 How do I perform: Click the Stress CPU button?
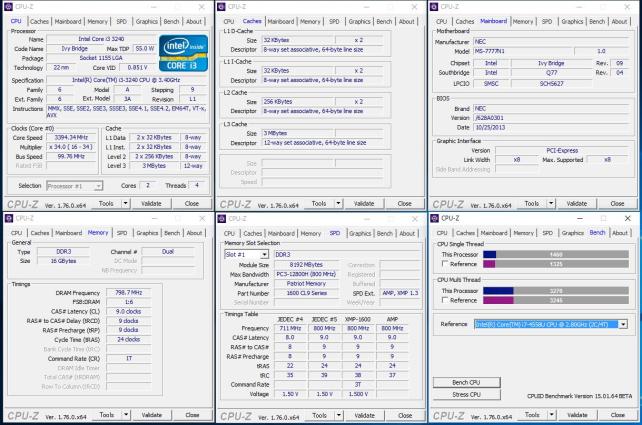[466, 395]
